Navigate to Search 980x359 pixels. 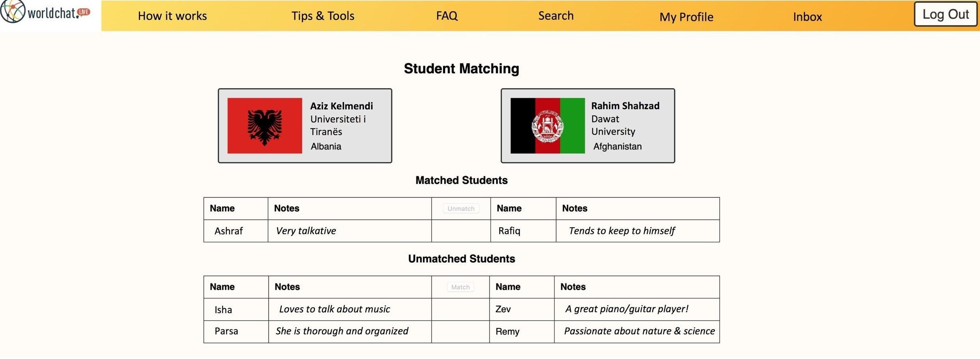point(555,16)
